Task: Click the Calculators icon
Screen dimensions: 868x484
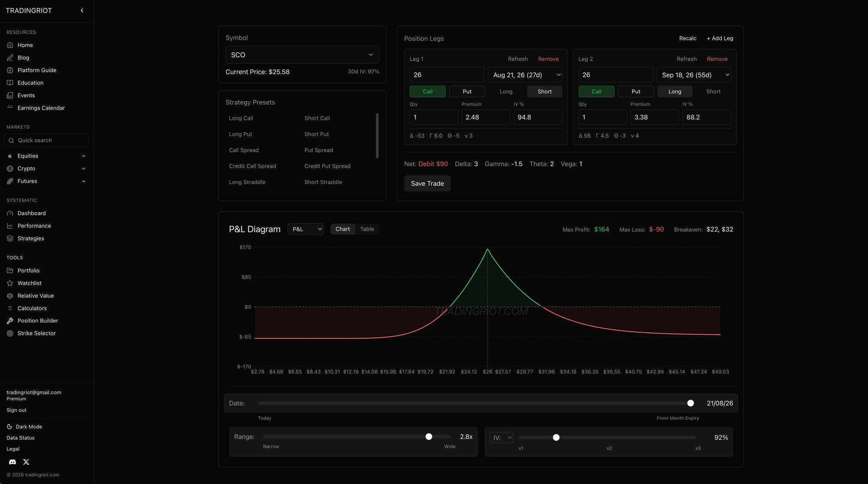Action: (x=10, y=308)
